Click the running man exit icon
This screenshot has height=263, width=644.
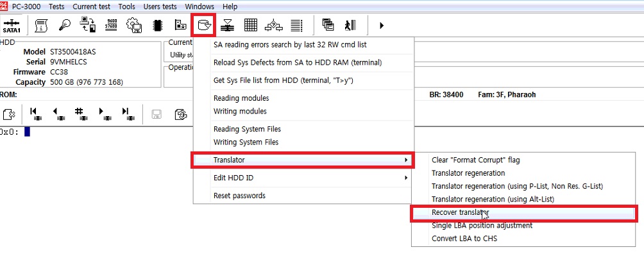tap(350, 26)
